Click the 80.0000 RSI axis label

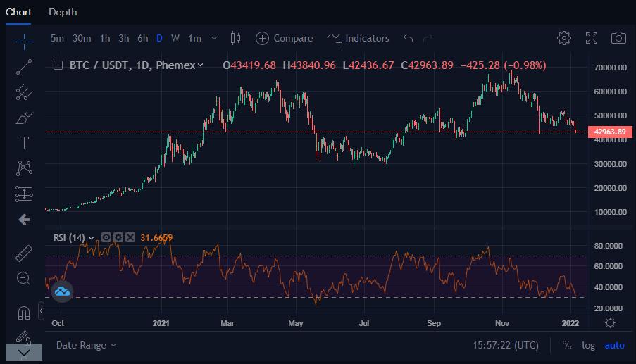[x=608, y=246]
